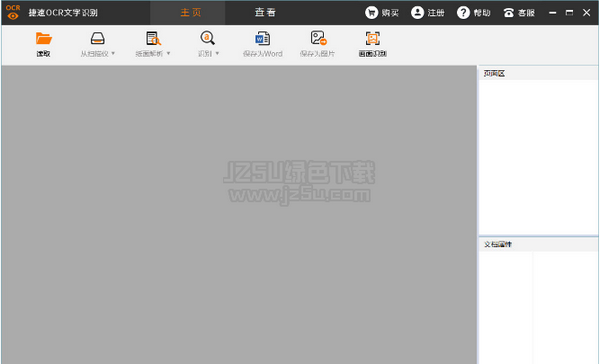Open the 注册 register button
Screen dimensions: 600x364
(x=427, y=13)
